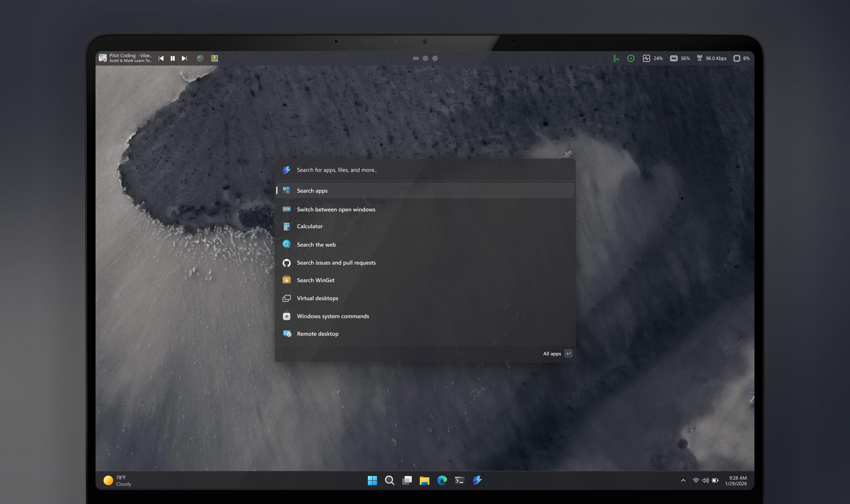Click the battery indicator showing 56%
The width and height of the screenshot is (850, 504).
(x=680, y=58)
